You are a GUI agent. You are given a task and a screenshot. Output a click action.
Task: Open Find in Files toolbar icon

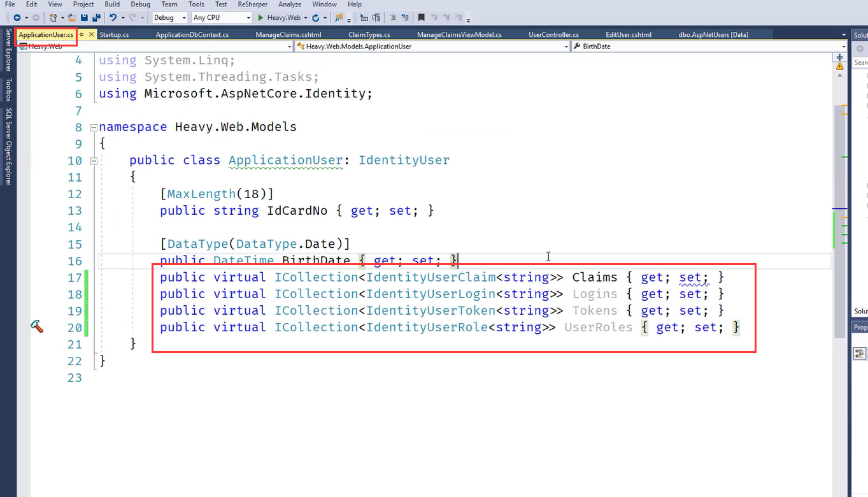(x=339, y=18)
